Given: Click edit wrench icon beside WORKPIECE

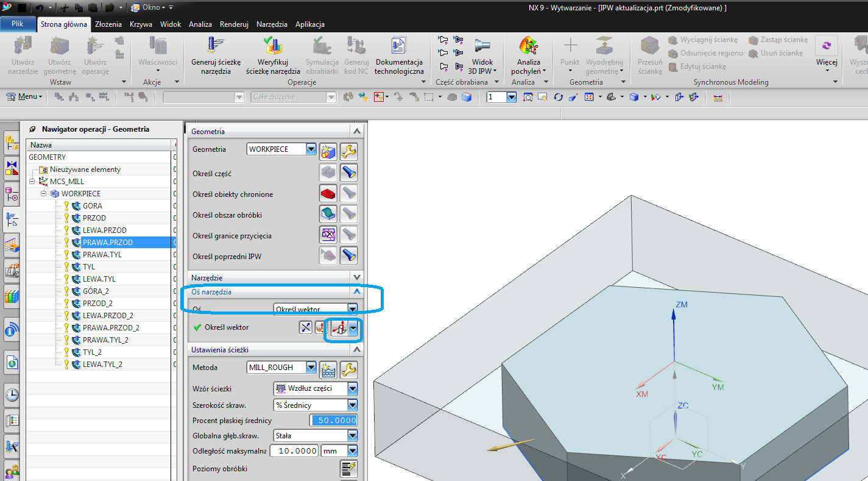Looking at the screenshot, I should point(348,152).
